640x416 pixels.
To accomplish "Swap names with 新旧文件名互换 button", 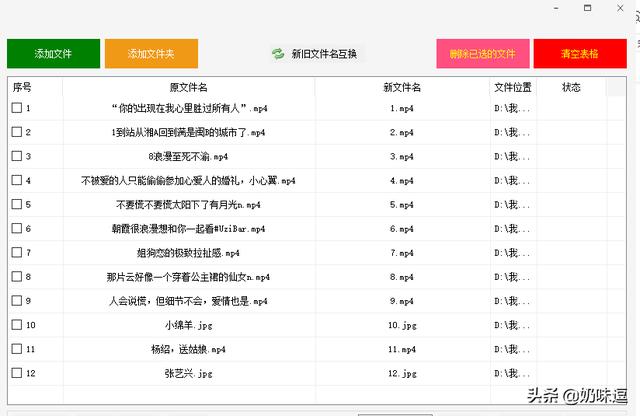I will coord(315,54).
